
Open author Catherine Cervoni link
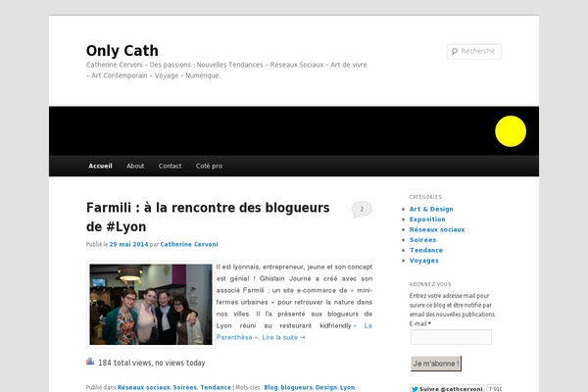189,244
